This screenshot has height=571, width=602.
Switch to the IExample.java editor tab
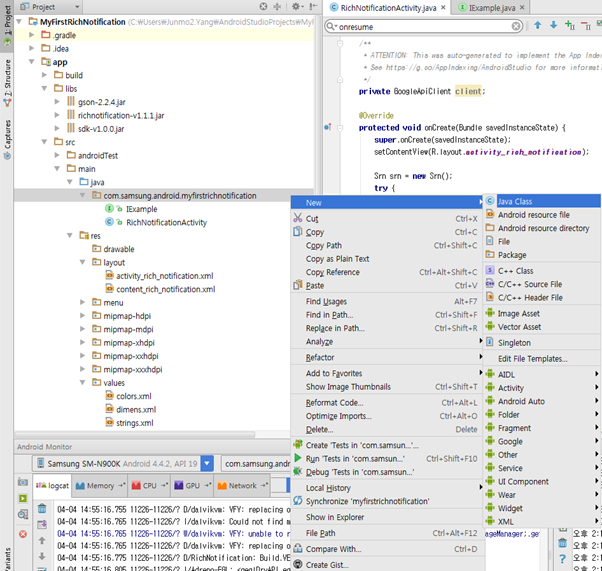[x=491, y=7]
